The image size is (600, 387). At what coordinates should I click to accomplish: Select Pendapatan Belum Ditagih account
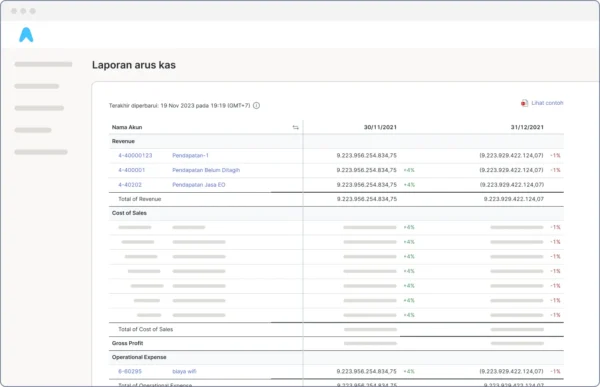[x=206, y=170]
